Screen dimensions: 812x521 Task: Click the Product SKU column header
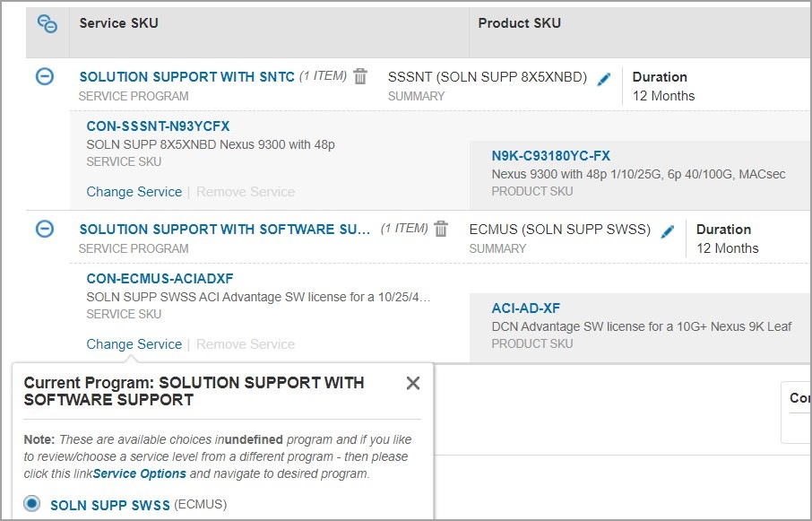519,23
